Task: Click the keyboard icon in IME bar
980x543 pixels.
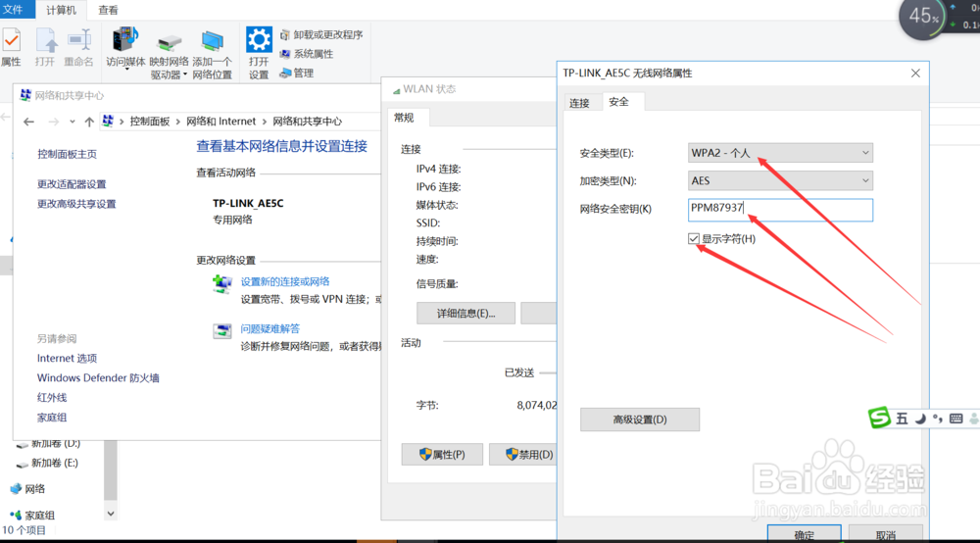Action: point(956,419)
